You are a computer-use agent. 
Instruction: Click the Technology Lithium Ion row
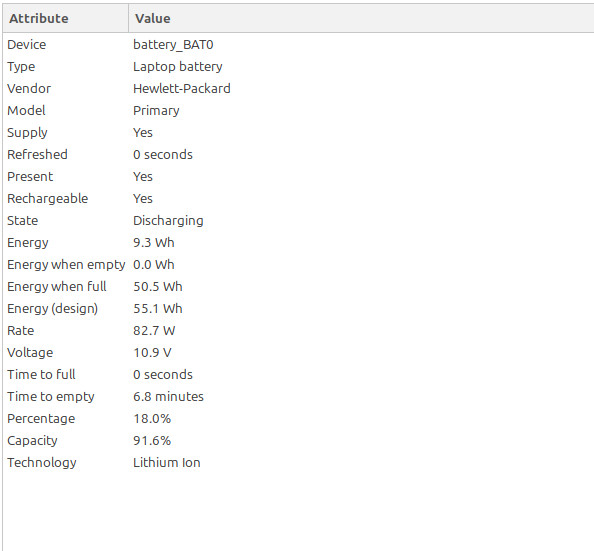click(299, 462)
